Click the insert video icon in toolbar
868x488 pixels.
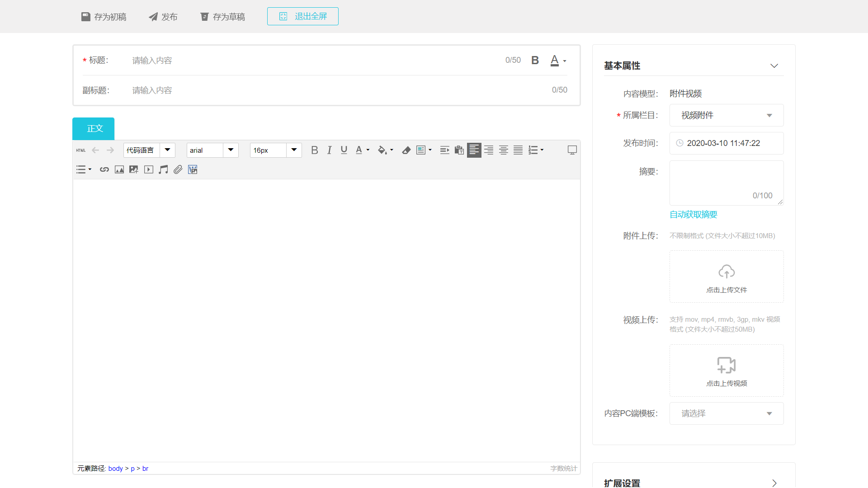tap(149, 169)
